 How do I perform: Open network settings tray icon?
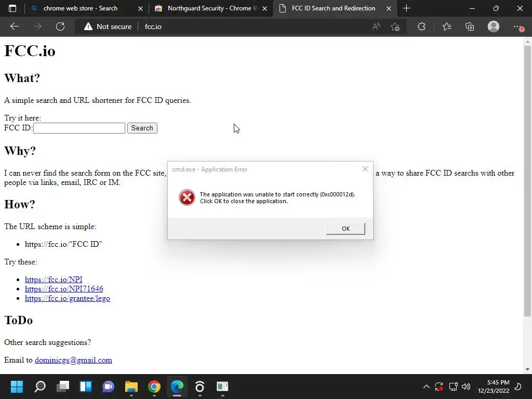tap(453, 387)
